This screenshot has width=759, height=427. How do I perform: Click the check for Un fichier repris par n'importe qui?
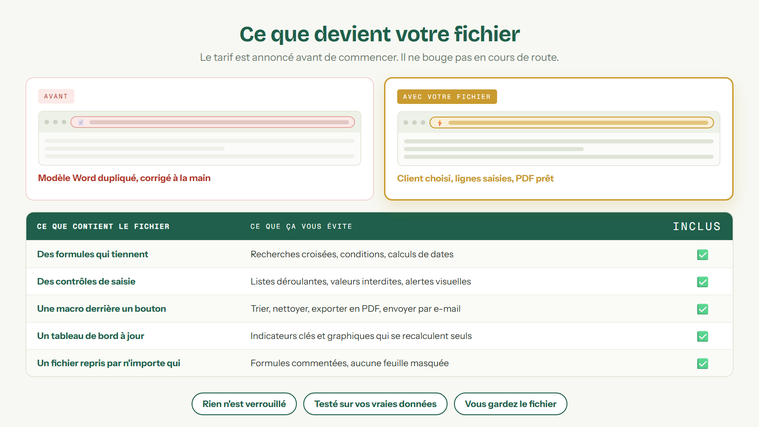point(702,363)
